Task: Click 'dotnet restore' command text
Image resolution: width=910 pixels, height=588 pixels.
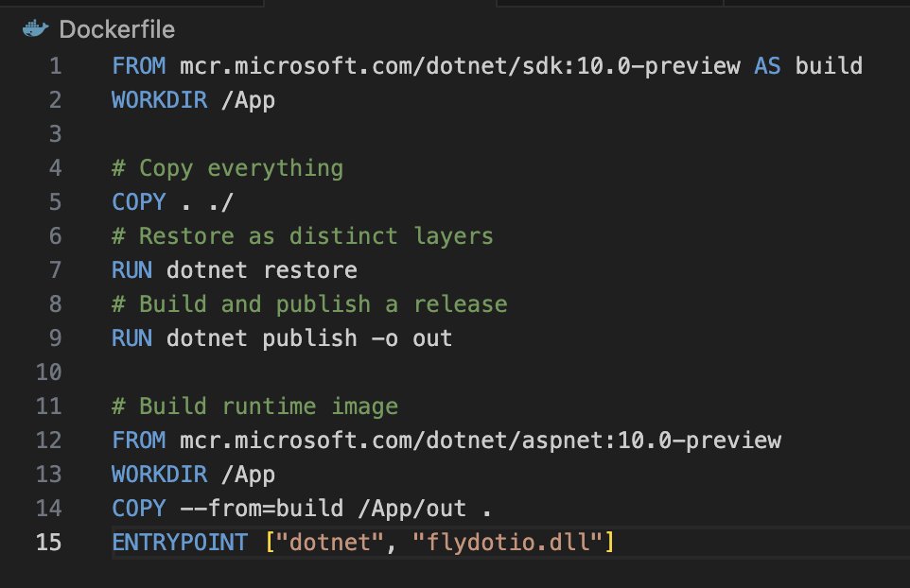Action: pos(262,270)
